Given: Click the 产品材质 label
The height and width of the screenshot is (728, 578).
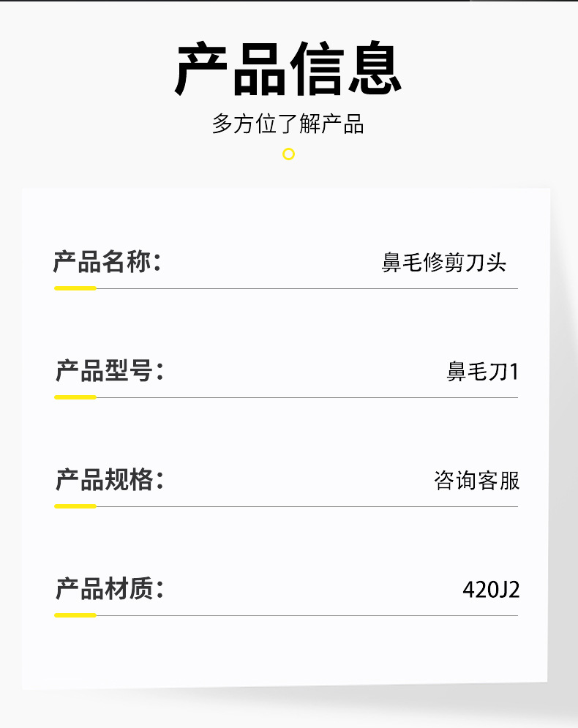Looking at the screenshot, I should (109, 589).
